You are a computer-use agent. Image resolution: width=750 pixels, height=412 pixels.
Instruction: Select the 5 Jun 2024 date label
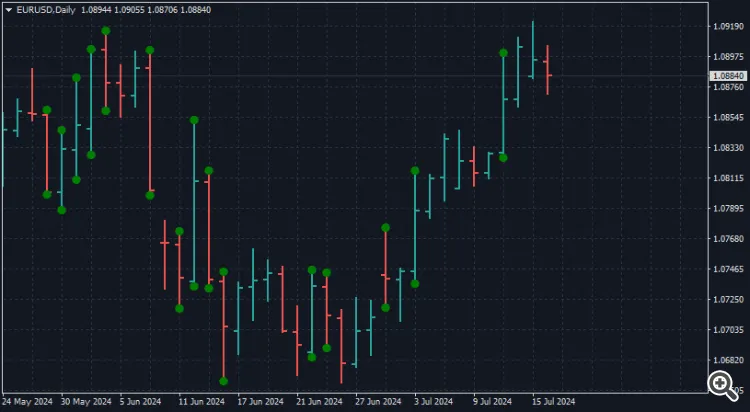click(x=140, y=403)
